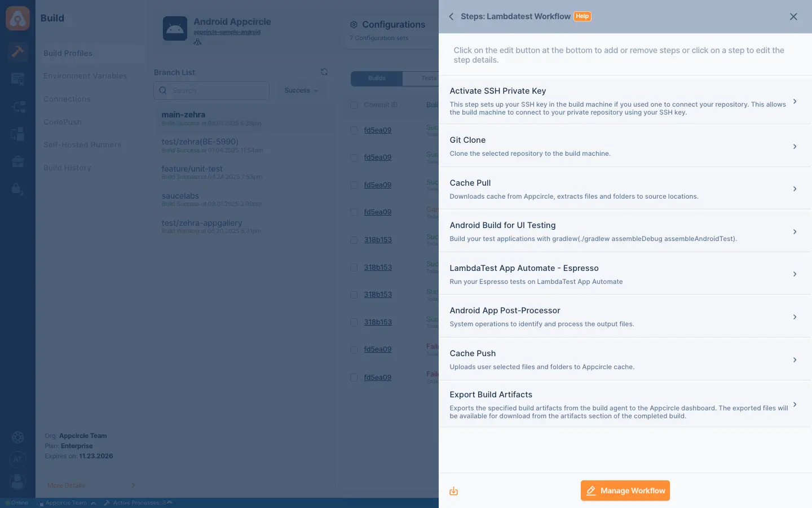812x508 pixels.
Task: Open Environment Variables menu item
Action: pos(85,76)
